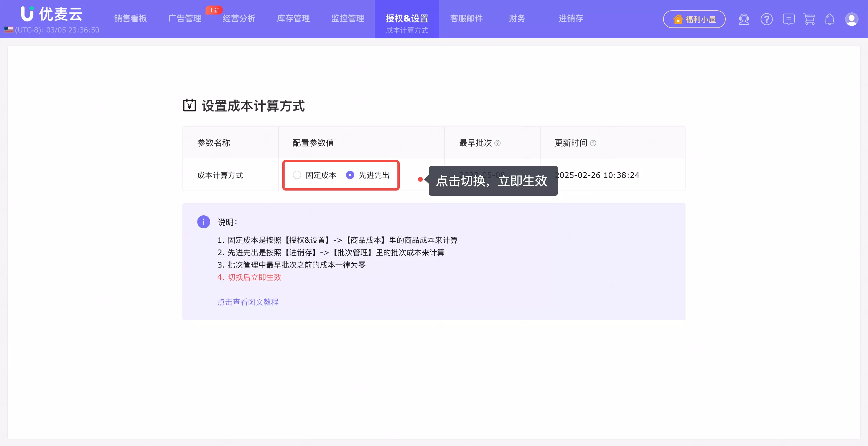868x446 pixels.
Task: Open the 客服邮件 menu
Action: tap(466, 19)
